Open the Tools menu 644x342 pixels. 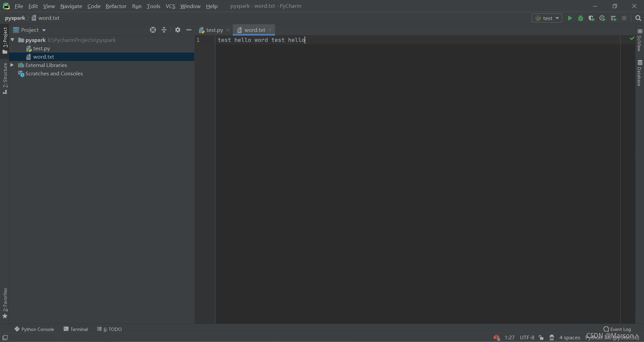(153, 6)
